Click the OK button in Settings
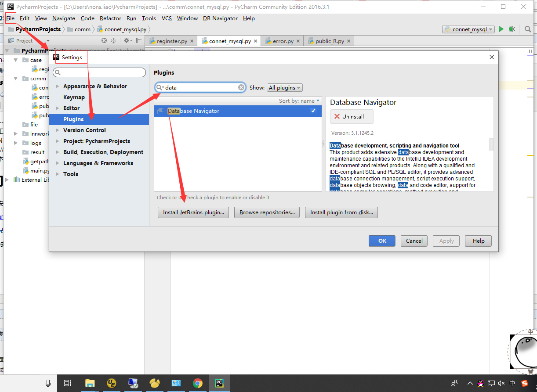 [382, 241]
